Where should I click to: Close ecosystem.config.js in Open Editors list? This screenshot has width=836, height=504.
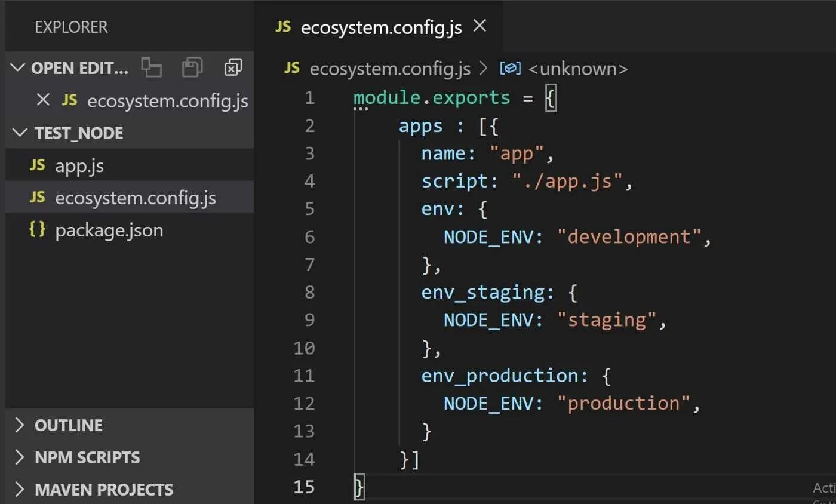[43, 100]
